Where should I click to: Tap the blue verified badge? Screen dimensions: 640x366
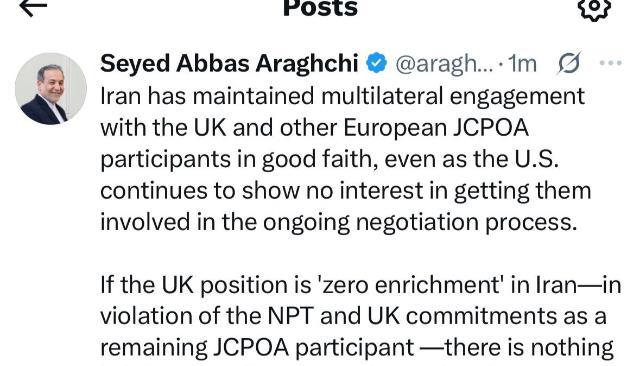(x=376, y=63)
